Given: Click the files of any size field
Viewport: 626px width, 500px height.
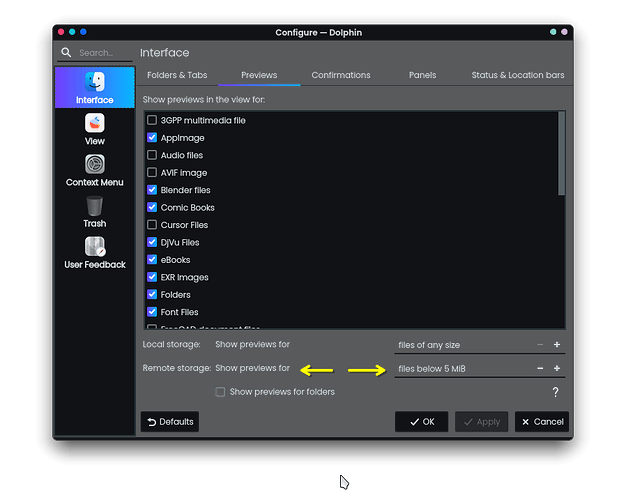Looking at the screenshot, I should (479, 345).
